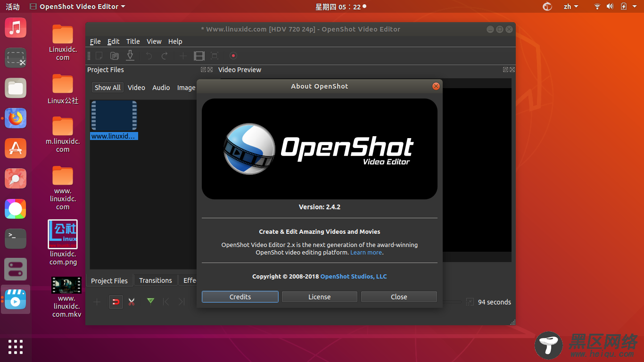The height and width of the screenshot is (362, 644).
Task: Open the Files manager in dock
Action: (x=16, y=88)
